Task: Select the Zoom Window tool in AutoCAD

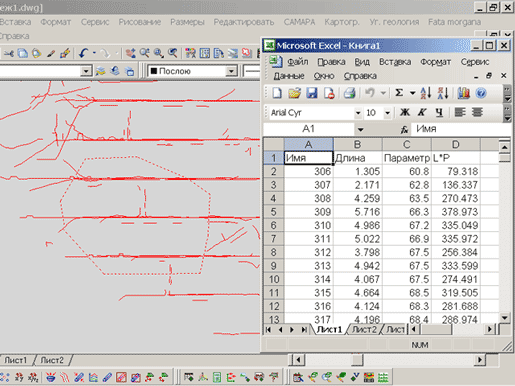Action: click(159, 53)
